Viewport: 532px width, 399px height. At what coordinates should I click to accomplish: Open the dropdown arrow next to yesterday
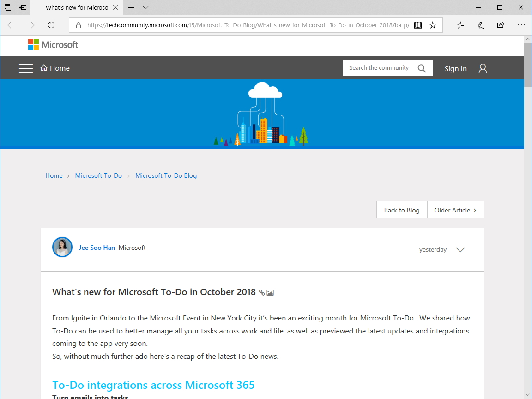click(x=460, y=249)
